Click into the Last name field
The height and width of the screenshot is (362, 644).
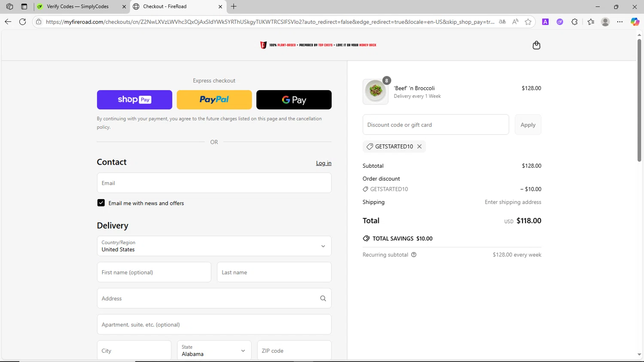[x=274, y=272]
